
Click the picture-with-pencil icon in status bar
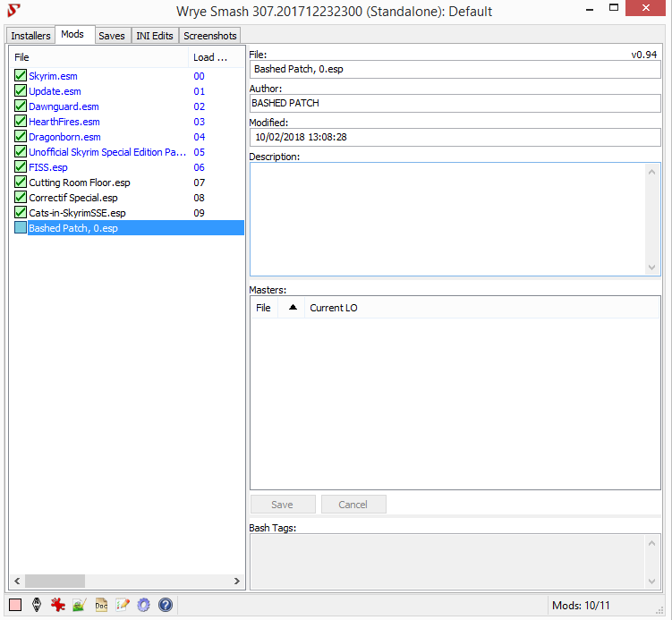(80, 605)
